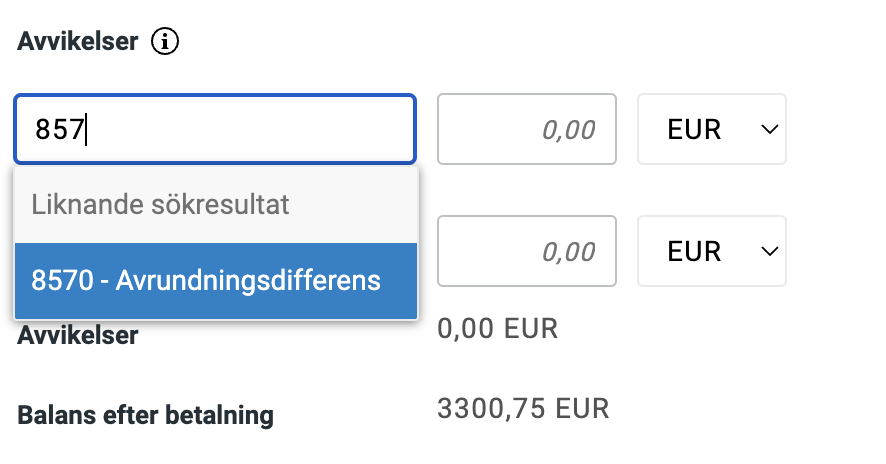
Task: Click the 8570 account number in the suggestions
Action: [x=60, y=280]
